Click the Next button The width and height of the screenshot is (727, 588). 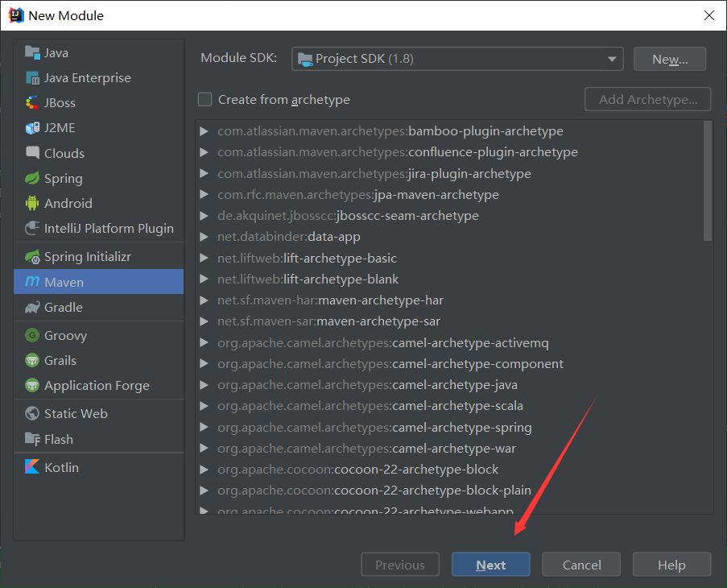(490, 565)
